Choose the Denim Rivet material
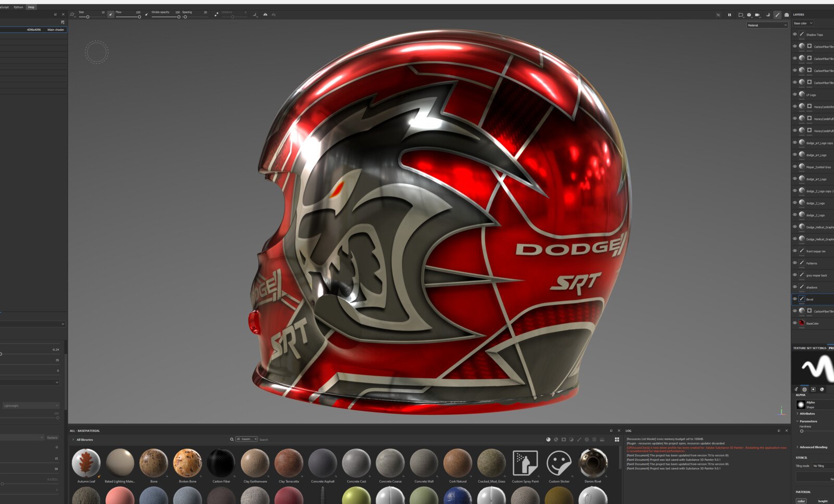The height and width of the screenshot is (504, 834). [x=593, y=463]
